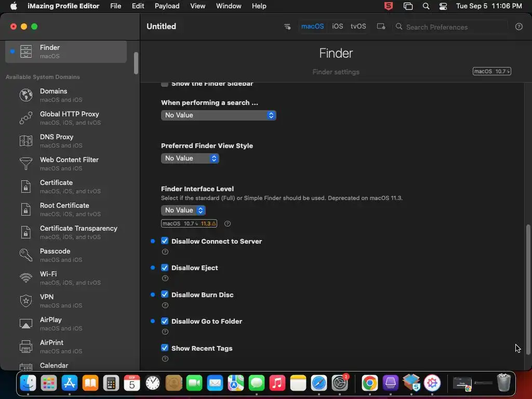Click the Search Preferences field
The height and width of the screenshot is (399, 532).
pyautogui.click(x=451, y=27)
